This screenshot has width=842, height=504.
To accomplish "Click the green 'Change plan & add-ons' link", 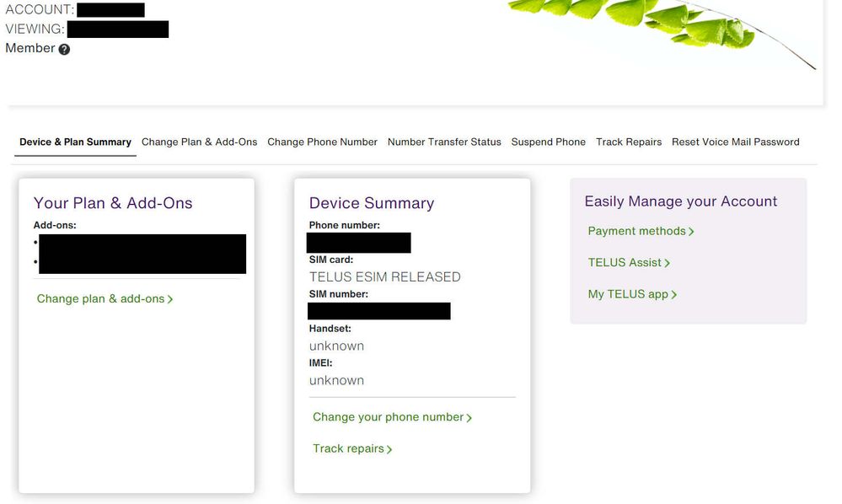I will 100,298.
